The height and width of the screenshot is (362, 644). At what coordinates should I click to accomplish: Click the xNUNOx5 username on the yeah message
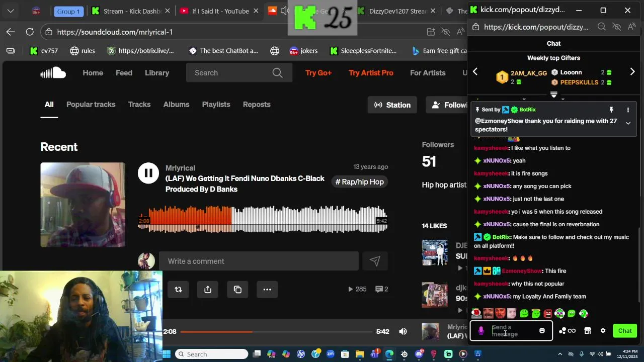tap(497, 161)
